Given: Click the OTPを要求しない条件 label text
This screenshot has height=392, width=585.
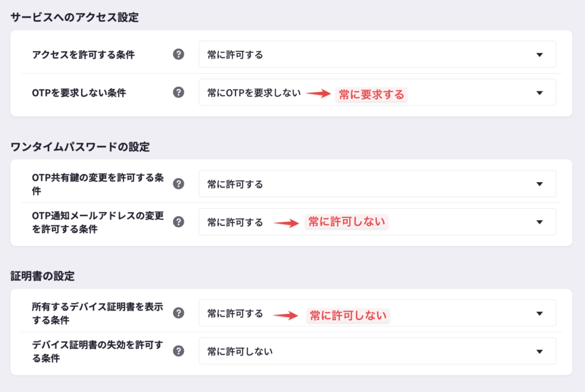Looking at the screenshot, I should (x=79, y=92).
